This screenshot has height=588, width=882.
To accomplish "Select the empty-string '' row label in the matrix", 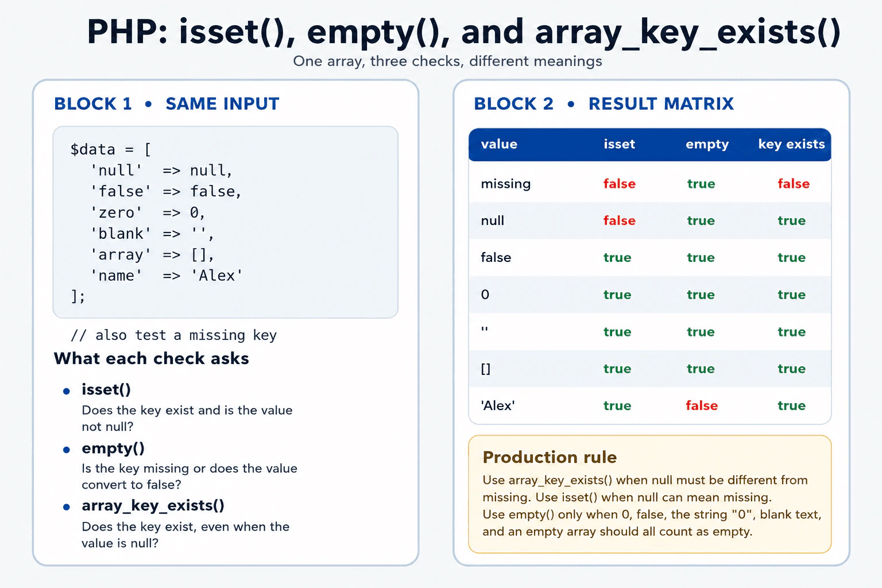I will click(x=485, y=330).
